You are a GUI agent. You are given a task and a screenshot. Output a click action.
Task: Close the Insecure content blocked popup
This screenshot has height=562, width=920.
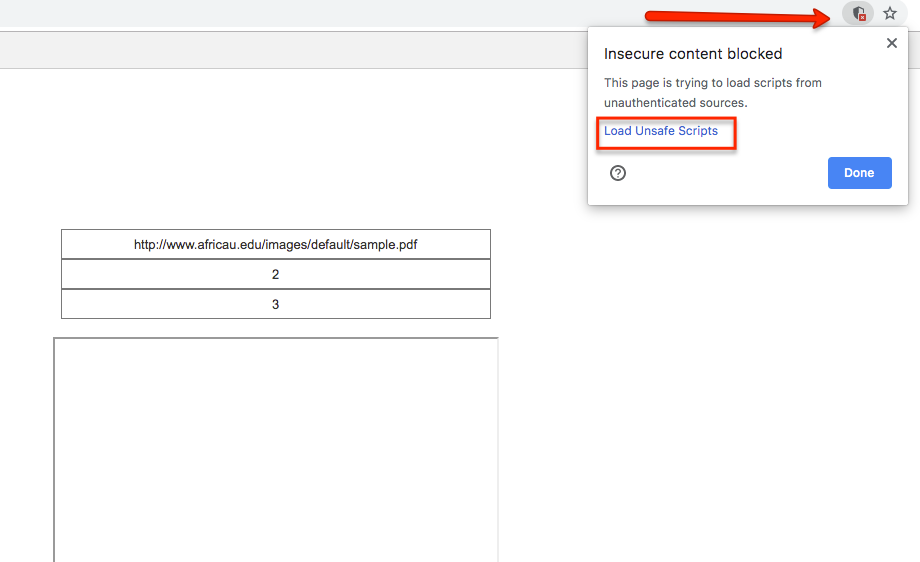click(892, 43)
